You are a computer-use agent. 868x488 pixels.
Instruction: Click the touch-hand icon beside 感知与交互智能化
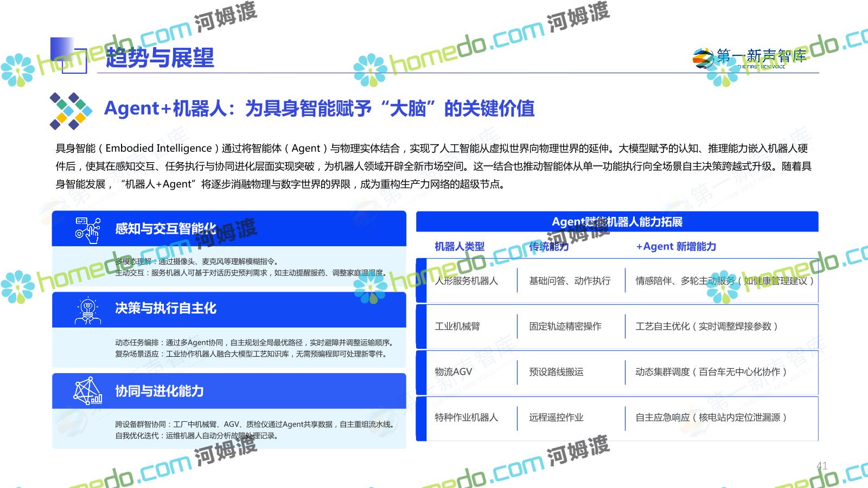88,229
